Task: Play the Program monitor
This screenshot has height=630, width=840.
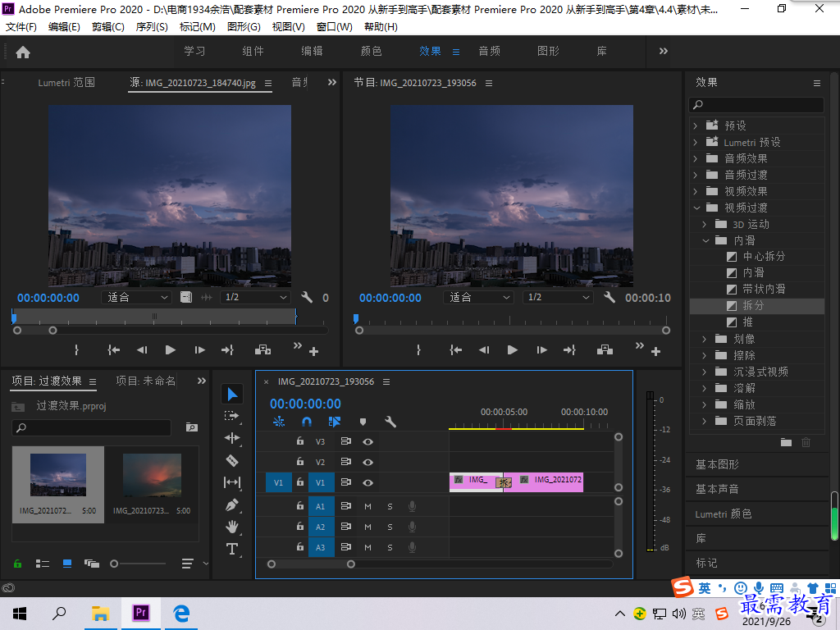Action: 512,349
